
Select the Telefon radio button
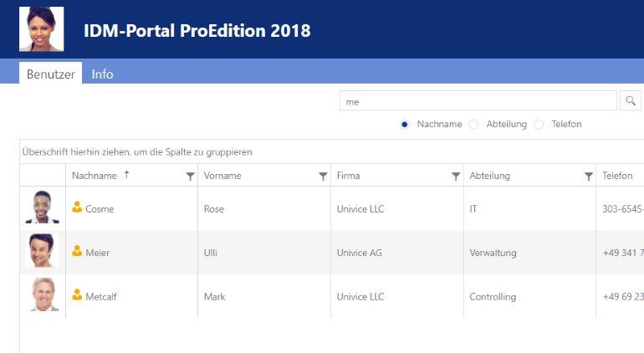pyautogui.click(x=539, y=125)
